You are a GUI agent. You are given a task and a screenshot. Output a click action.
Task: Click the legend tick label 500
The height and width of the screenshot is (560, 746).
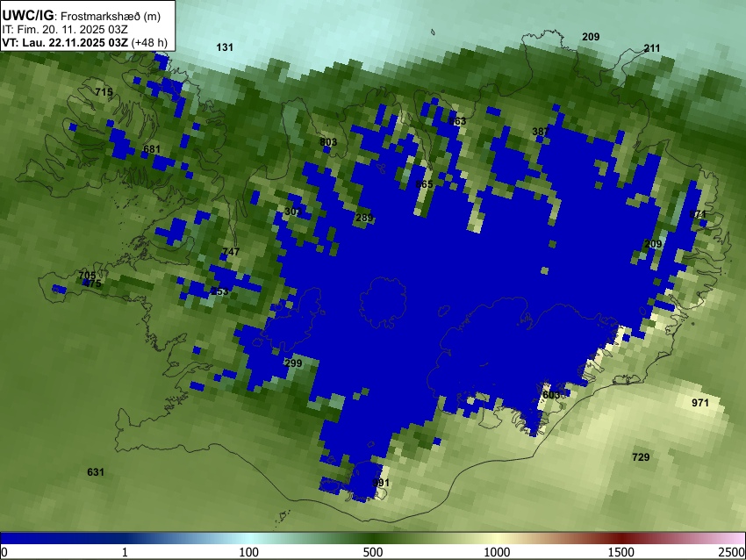[x=373, y=552]
